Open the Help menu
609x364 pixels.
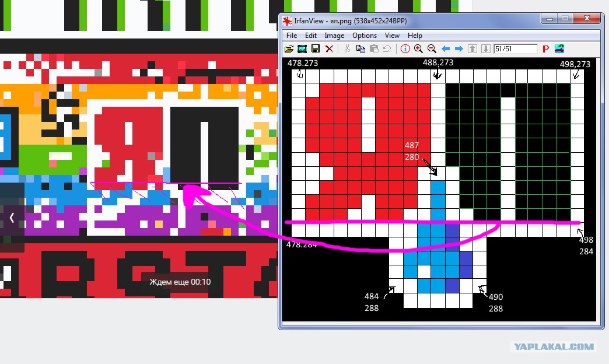tap(415, 36)
